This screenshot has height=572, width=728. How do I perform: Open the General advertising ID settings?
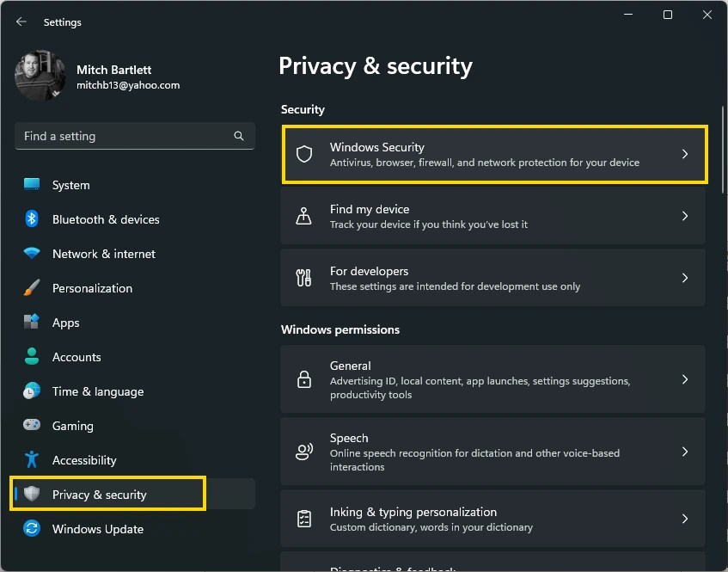[x=492, y=379]
